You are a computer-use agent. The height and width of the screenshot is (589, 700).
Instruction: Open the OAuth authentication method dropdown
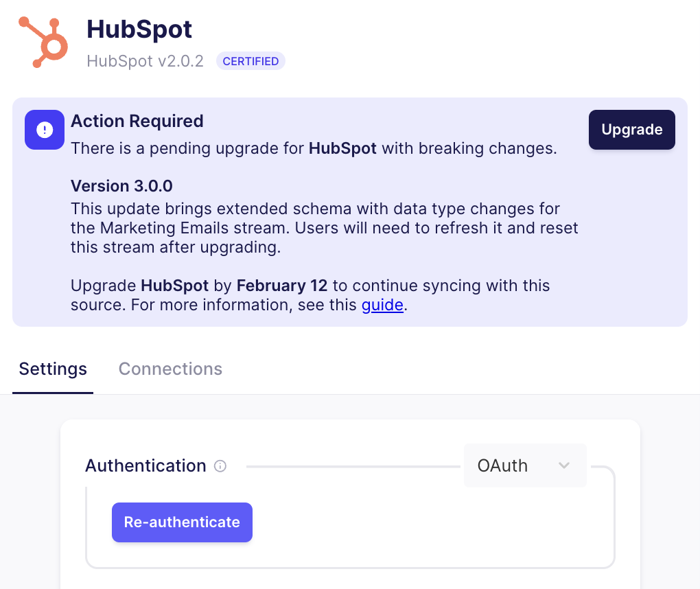[x=525, y=465]
